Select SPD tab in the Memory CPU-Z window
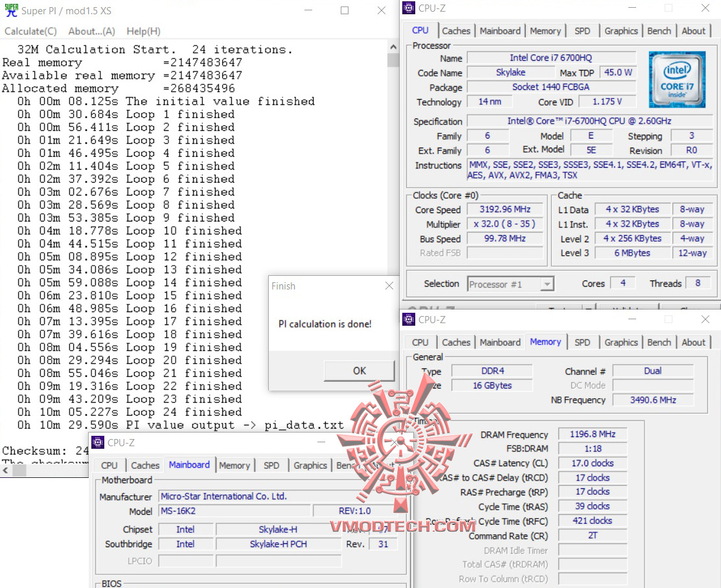This screenshot has width=721, height=588. (x=582, y=343)
